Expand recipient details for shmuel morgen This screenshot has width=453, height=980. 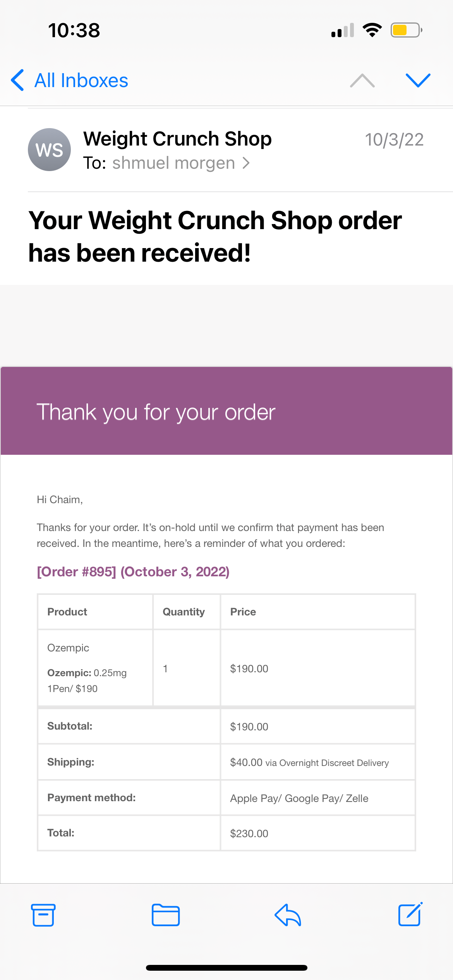[x=173, y=163]
